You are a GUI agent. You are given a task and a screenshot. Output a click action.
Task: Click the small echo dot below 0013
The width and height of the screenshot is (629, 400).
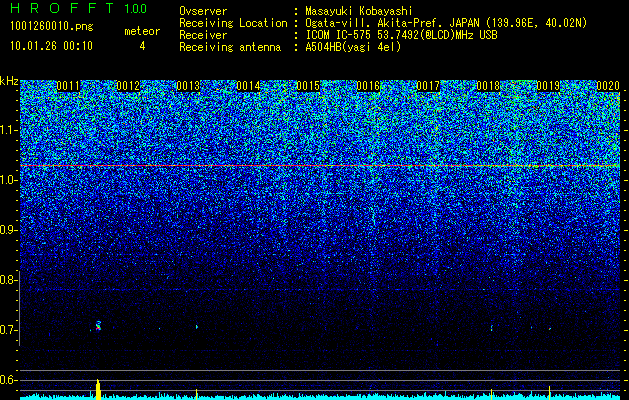[x=197, y=327]
